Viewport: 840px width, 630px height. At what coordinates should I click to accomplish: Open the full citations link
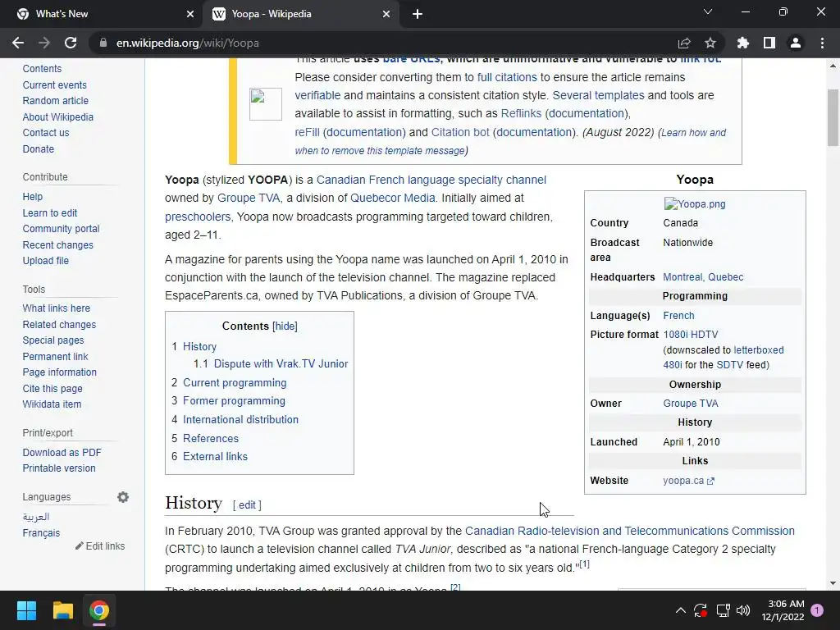(x=507, y=77)
